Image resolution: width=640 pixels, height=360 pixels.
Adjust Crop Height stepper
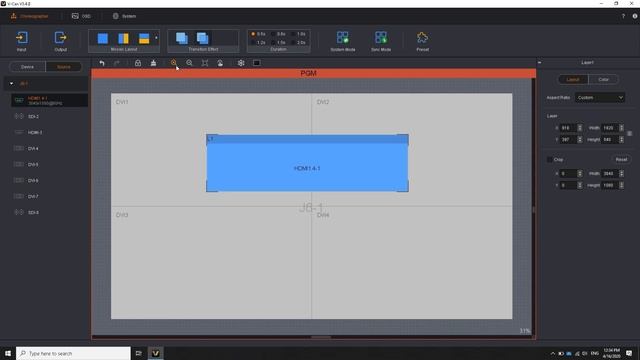(x=622, y=185)
